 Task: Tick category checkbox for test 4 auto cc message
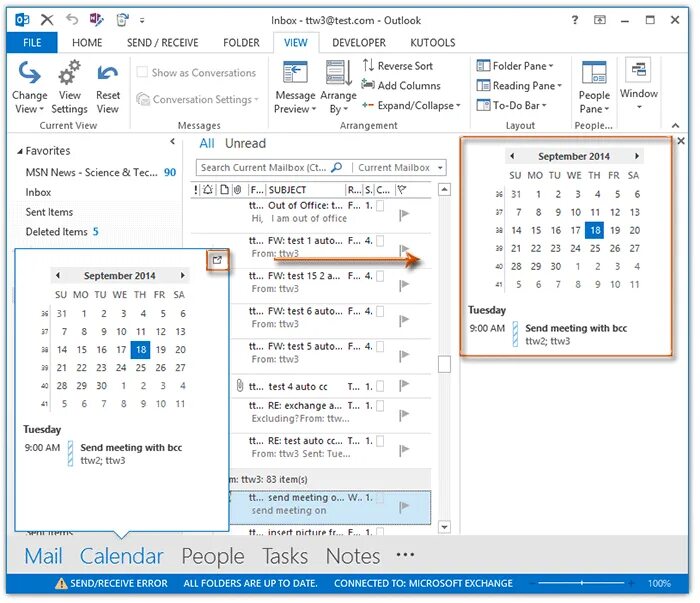tap(380, 386)
